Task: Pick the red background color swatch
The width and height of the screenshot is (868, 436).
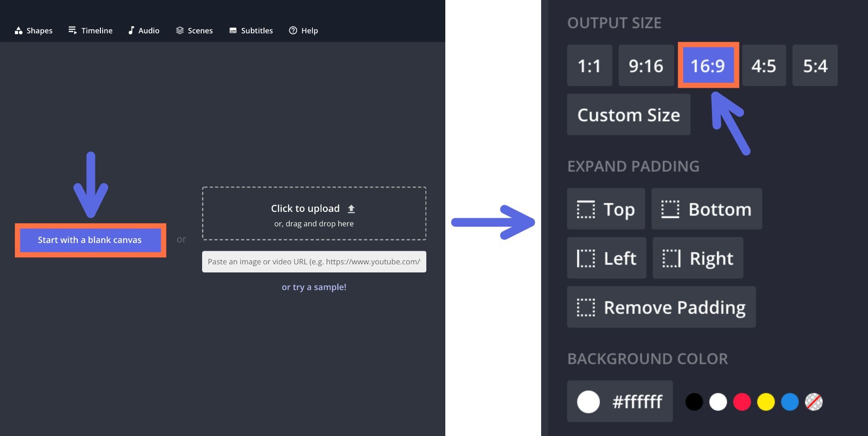Action: point(742,402)
